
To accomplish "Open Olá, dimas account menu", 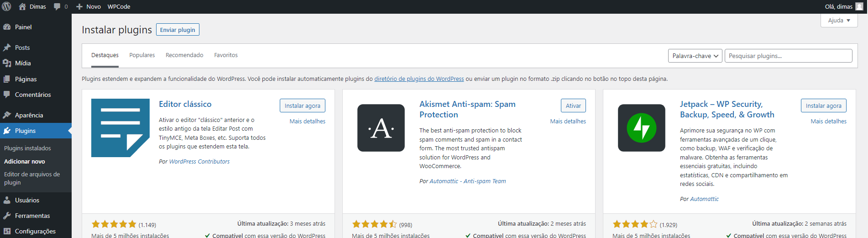I will pos(844,6).
